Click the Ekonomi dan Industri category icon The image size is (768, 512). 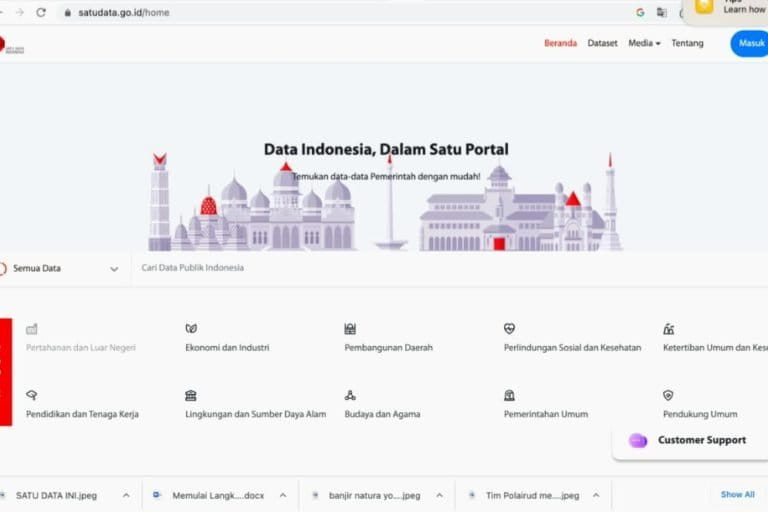[191, 328]
